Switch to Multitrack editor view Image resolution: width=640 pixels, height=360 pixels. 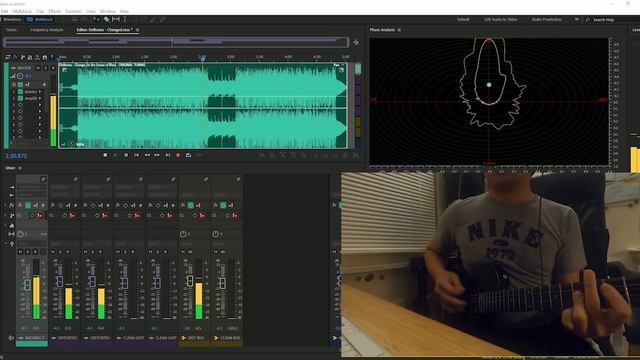40,19
